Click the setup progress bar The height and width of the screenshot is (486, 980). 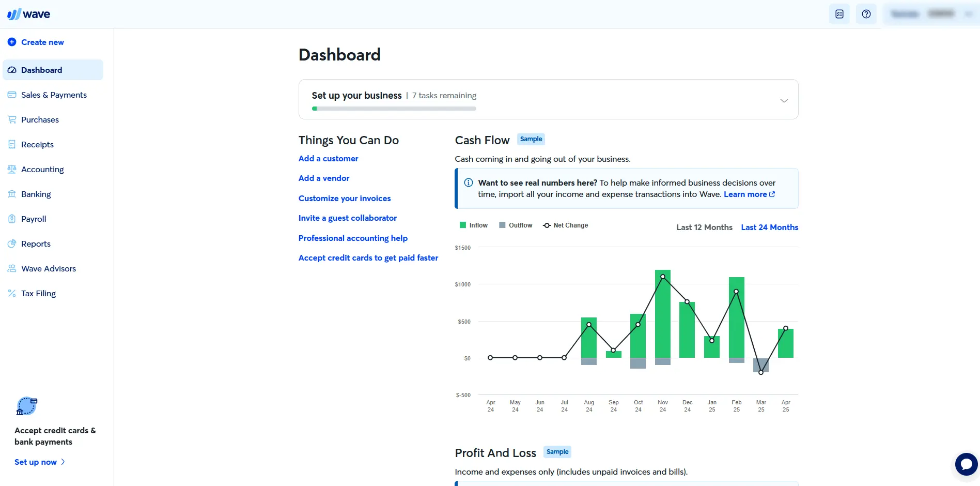[394, 109]
